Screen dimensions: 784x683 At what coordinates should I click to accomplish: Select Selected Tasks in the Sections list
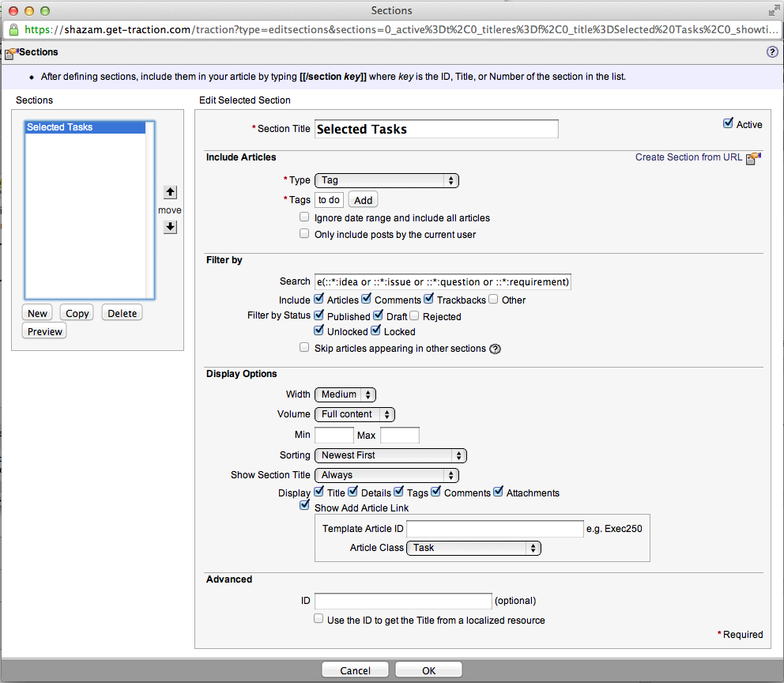point(85,127)
